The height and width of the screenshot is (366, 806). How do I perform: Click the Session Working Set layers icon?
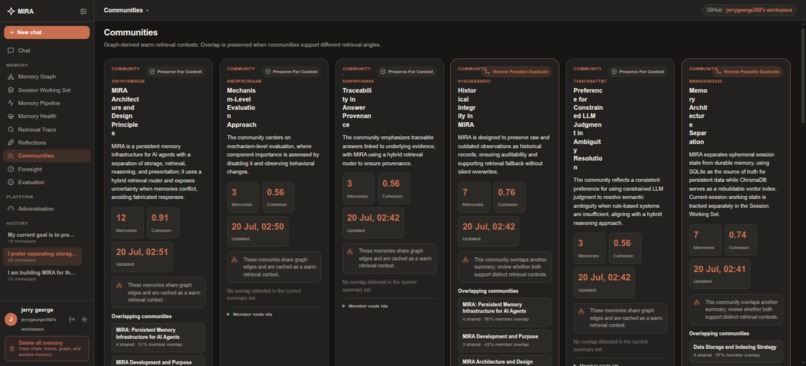[11, 90]
